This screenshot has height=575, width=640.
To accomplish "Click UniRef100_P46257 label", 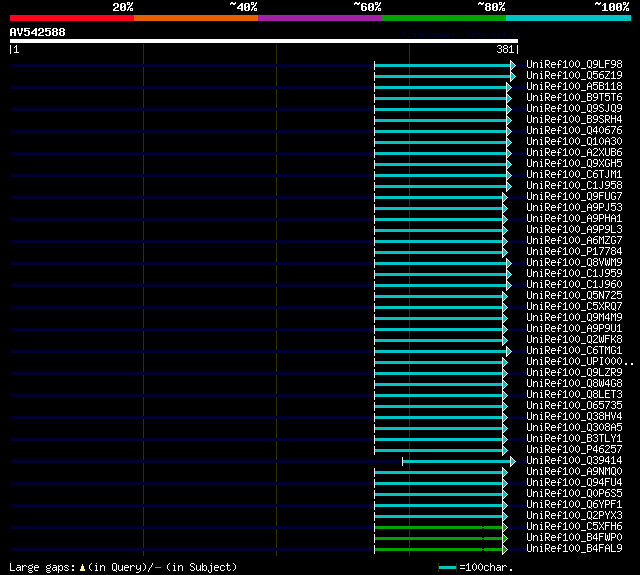I will pos(574,450).
